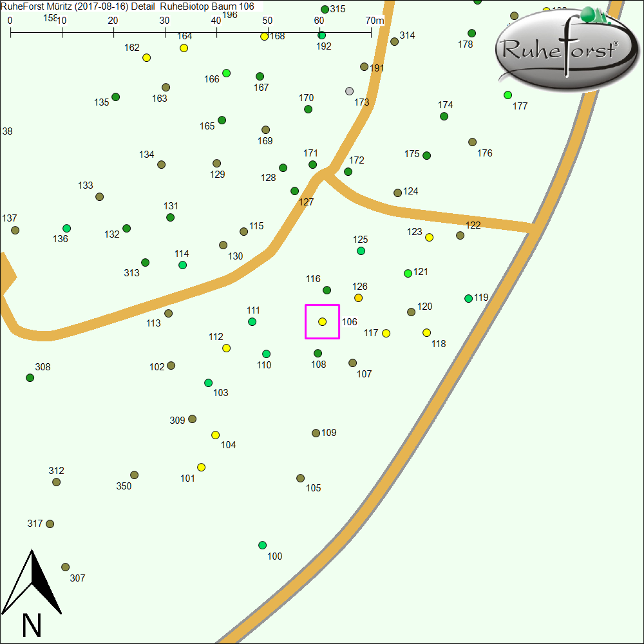Screen dimensions: 644x644
Task: Click the bright green tree marker 177
Action: click(507, 95)
